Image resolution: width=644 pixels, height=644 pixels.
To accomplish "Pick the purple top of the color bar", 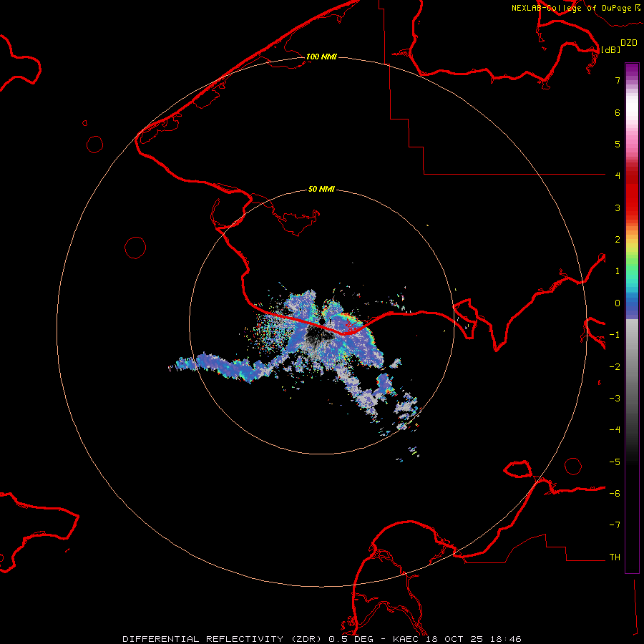I will [632, 70].
